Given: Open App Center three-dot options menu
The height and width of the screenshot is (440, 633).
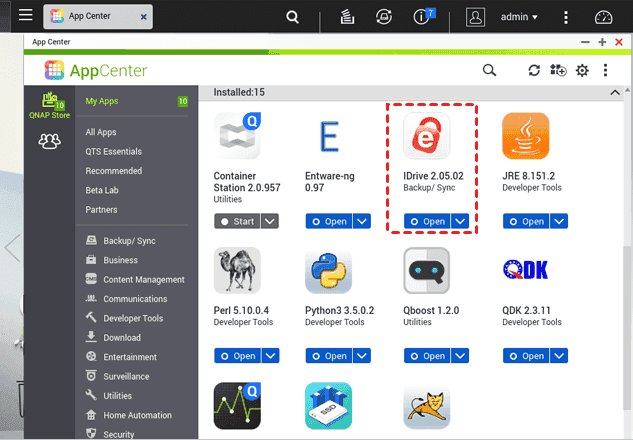Looking at the screenshot, I should pyautogui.click(x=605, y=70).
